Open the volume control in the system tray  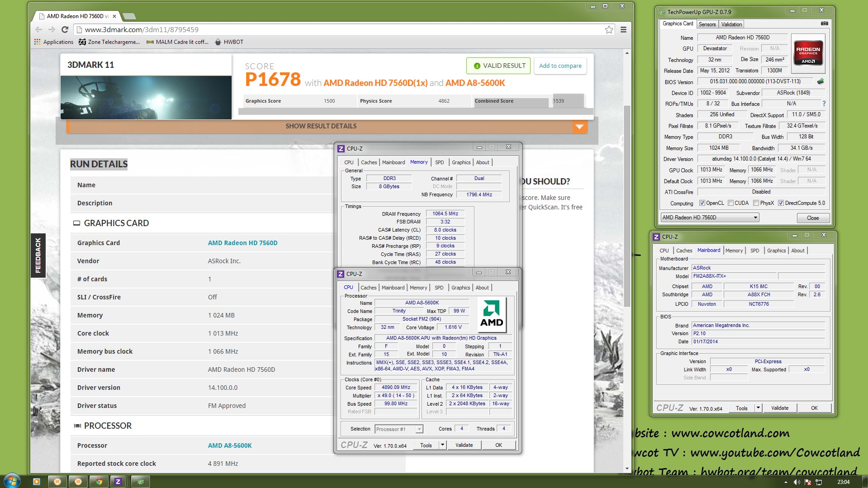(x=797, y=482)
